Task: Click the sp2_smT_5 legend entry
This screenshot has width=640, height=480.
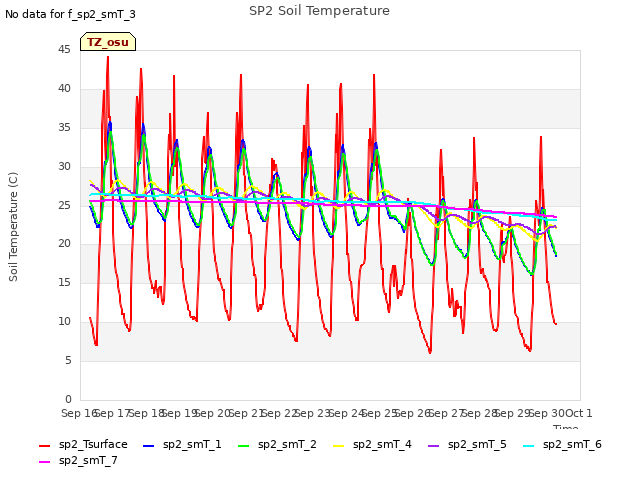Action: (467, 444)
